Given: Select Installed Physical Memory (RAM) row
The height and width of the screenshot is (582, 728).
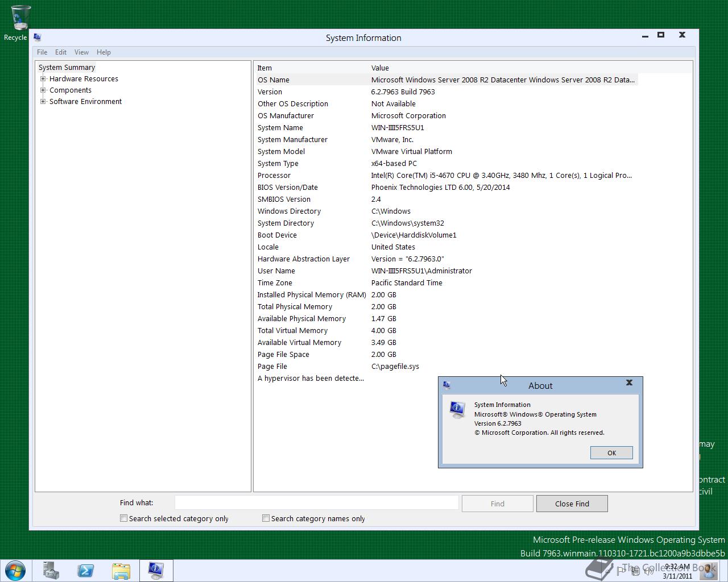Looking at the screenshot, I should 446,295.
